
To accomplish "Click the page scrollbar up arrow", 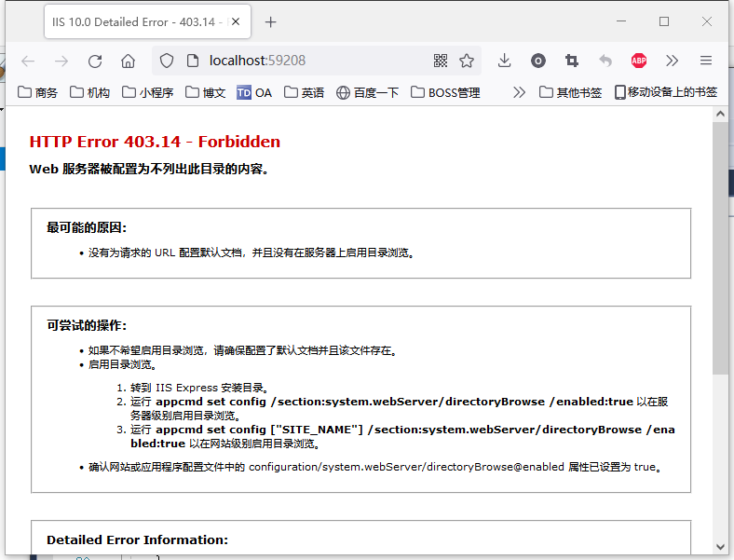I will click(720, 114).
